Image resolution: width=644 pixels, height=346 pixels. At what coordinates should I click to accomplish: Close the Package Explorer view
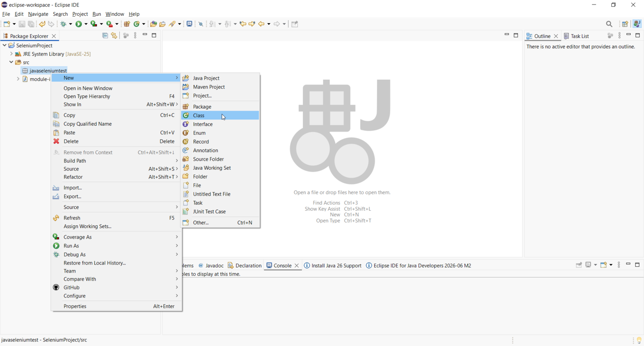pos(54,36)
